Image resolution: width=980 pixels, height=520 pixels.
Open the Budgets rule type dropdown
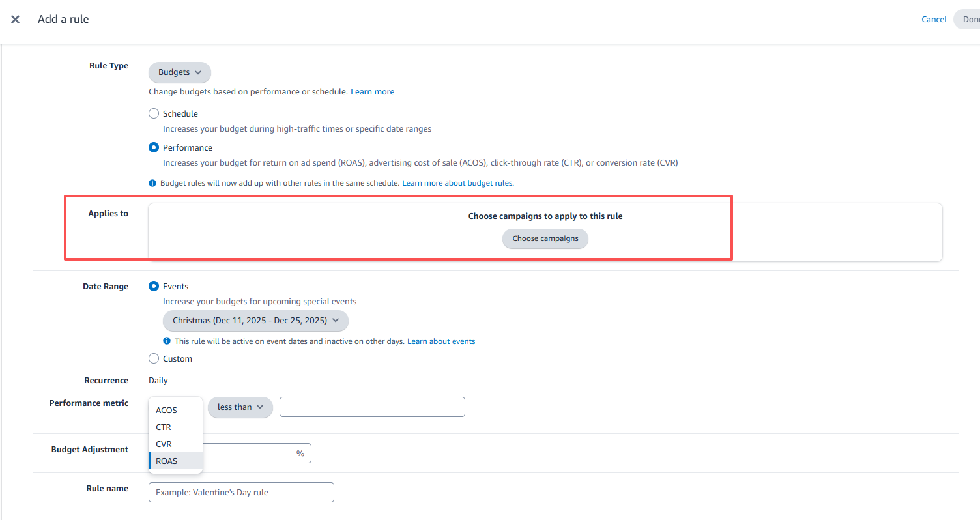pyautogui.click(x=180, y=72)
